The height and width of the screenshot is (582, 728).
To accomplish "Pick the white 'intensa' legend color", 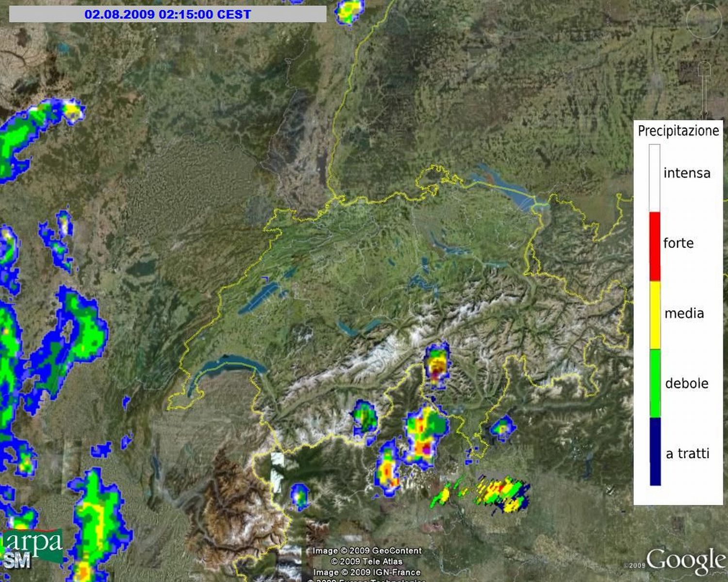I will click(655, 178).
